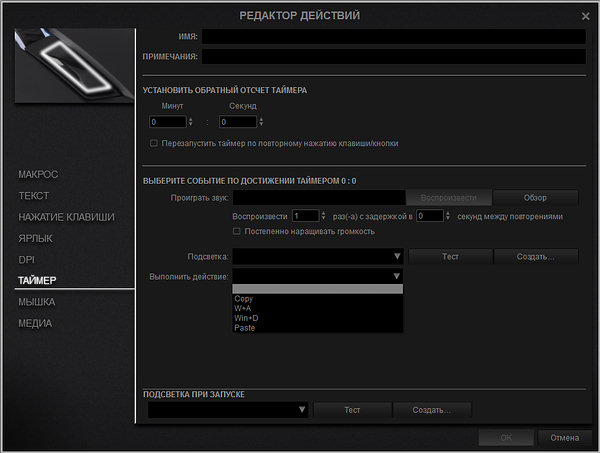Toggle Постепенно наращивать громкость checkbox
Screen dimensions: 600x453
click(x=236, y=231)
